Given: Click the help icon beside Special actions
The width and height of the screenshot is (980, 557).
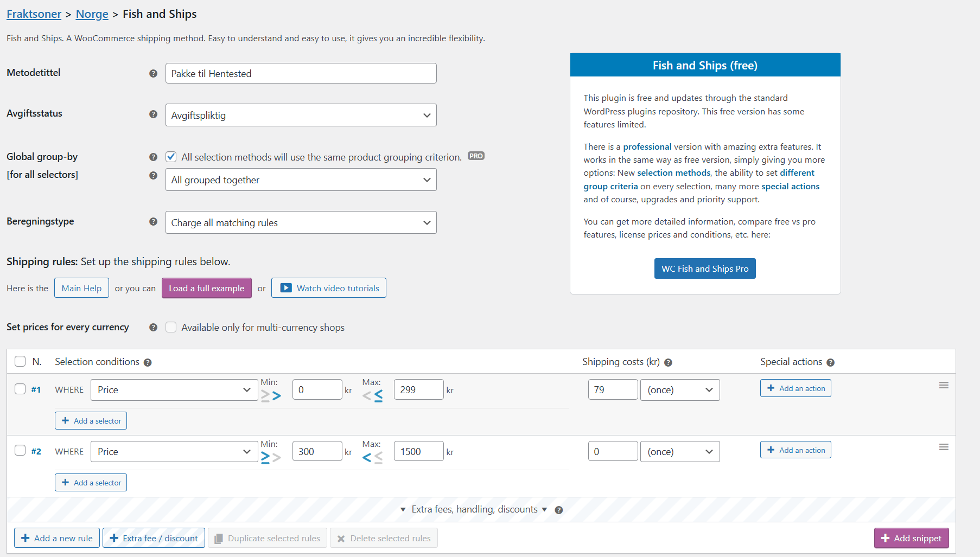Looking at the screenshot, I should coord(830,362).
